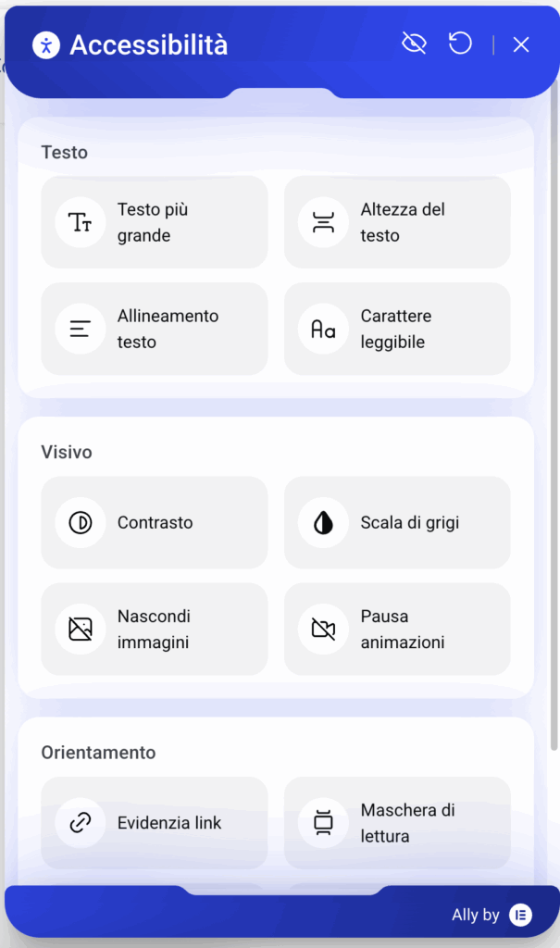Turn on Maschera di lettura
Image resolution: width=560 pixels, height=948 pixels.
397,823
